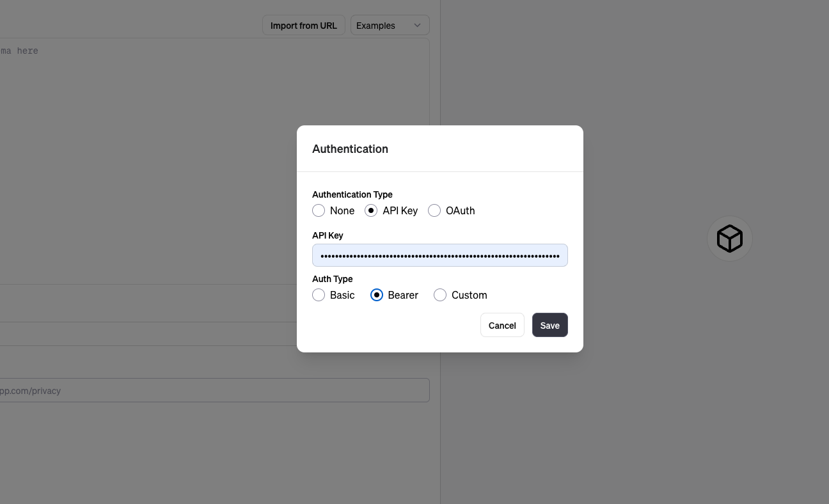The height and width of the screenshot is (504, 829).
Task: Click the schema text area
Action: coord(215,160)
